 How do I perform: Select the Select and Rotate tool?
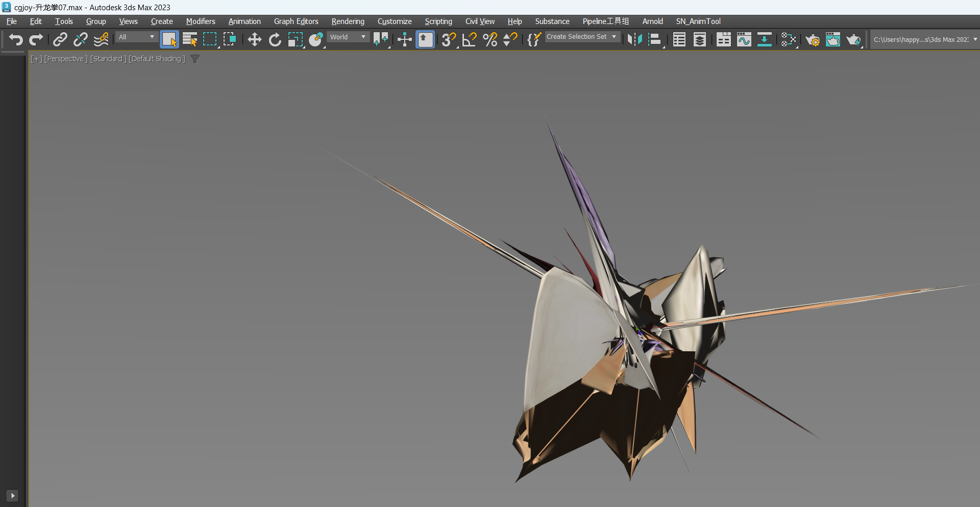click(275, 39)
